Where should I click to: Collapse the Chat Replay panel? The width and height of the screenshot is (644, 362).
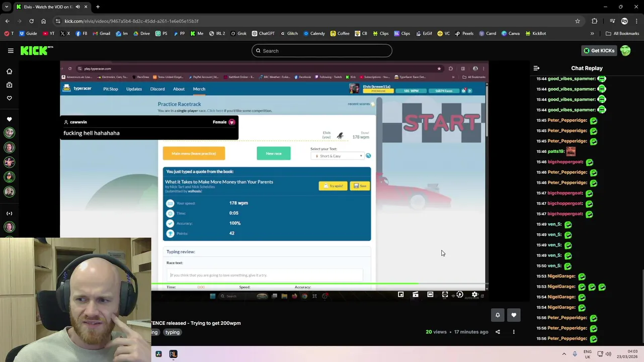[536, 68]
